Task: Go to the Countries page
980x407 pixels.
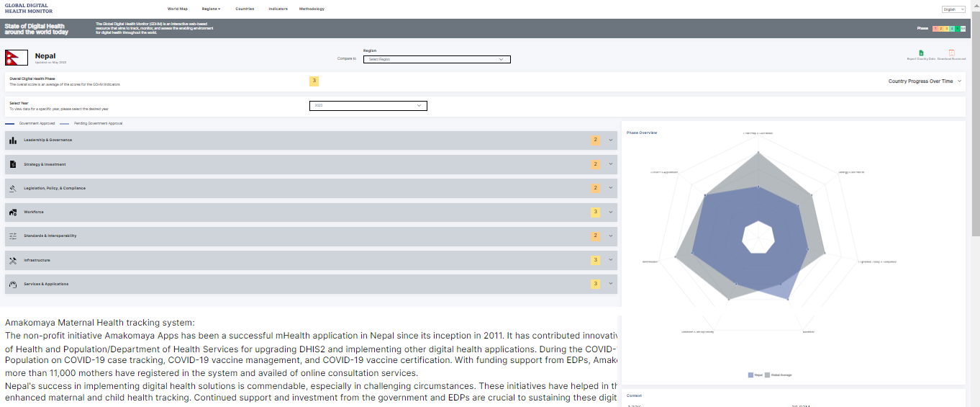Action: tap(245, 9)
